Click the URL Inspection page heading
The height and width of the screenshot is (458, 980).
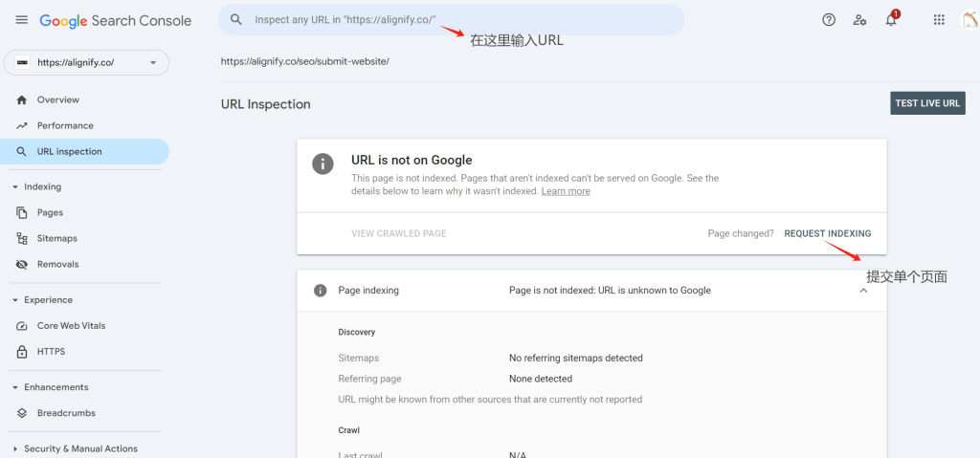pyautogui.click(x=266, y=104)
